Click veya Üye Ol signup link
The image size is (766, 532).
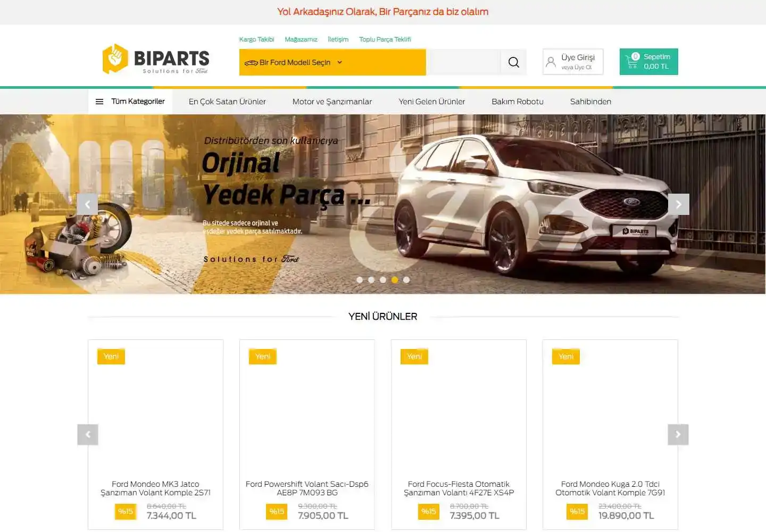(577, 68)
